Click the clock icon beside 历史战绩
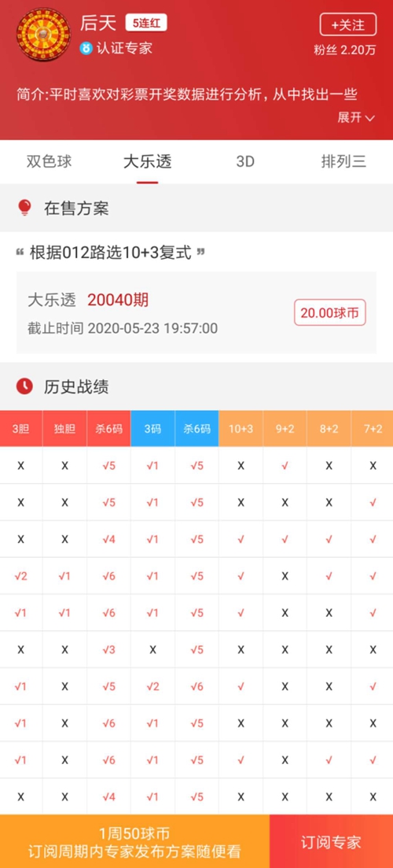The image size is (393, 868). tap(25, 386)
